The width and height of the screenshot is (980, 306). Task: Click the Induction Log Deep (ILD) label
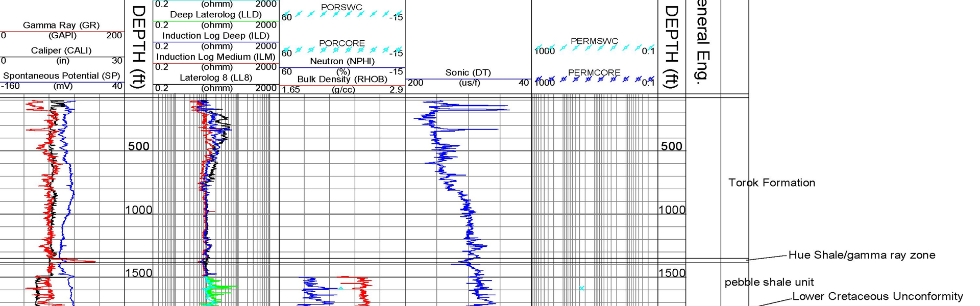(x=215, y=36)
